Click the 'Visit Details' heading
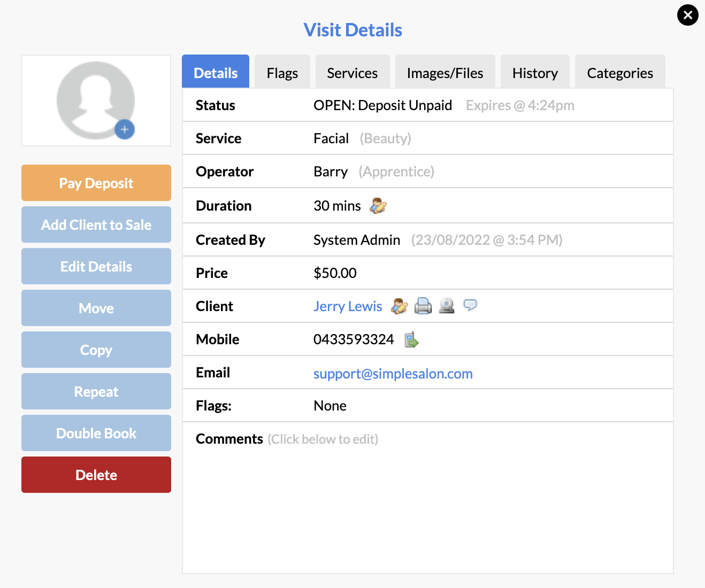The width and height of the screenshot is (705, 588). pos(353,30)
